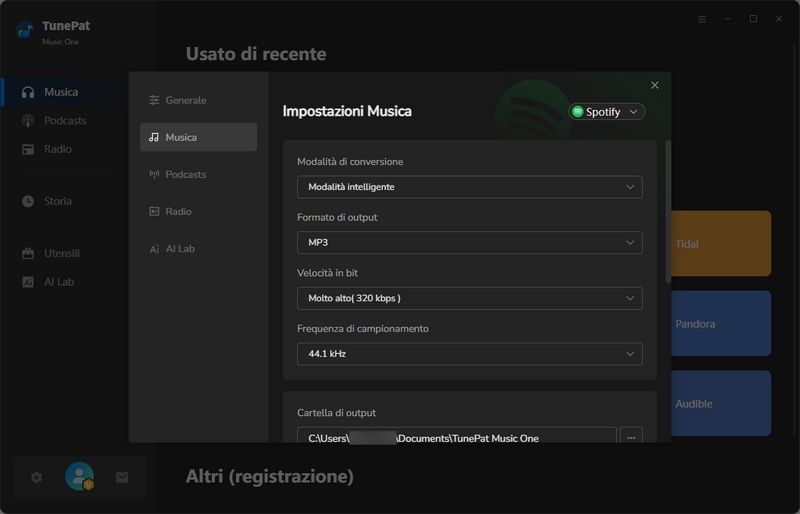Image resolution: width=800 pixels, height=514 pixels.
Task: Click the Radio icon in settings list
Action: pyautogui.click(x=154, y=211)
